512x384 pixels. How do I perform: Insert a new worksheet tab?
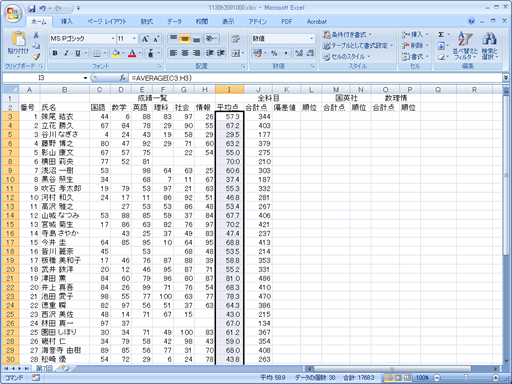65,368
